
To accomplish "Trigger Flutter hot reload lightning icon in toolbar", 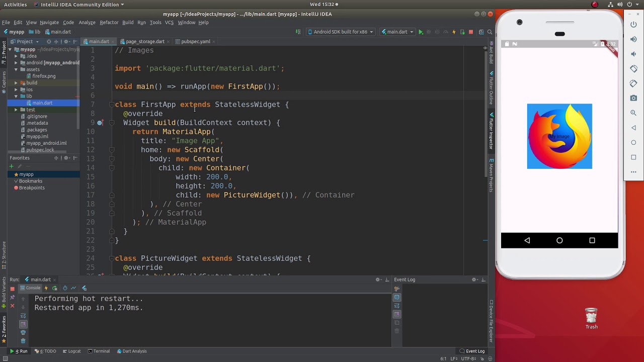I will point(454,32).
